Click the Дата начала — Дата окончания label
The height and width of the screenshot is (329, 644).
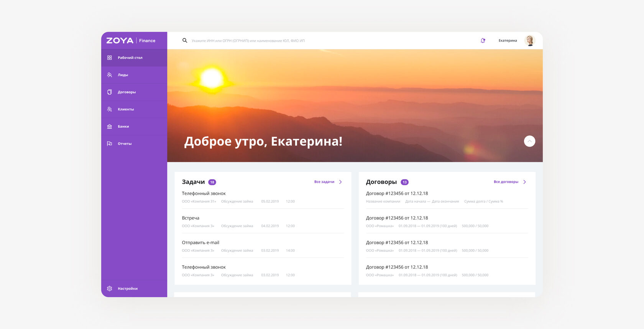pos(432,202)
